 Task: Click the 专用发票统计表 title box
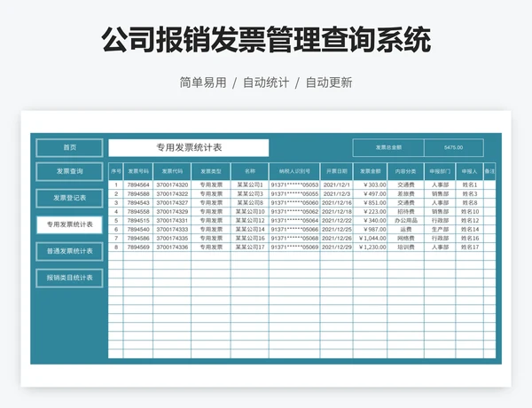(x=189, y=147)
